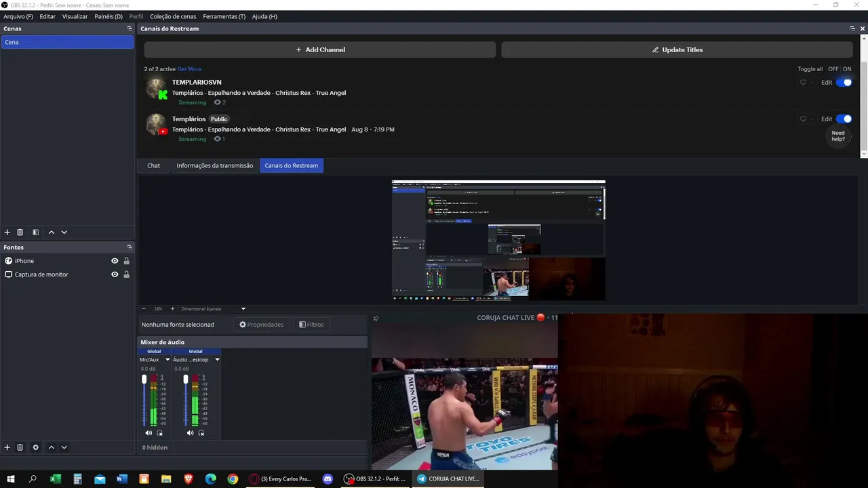This screenshot has height=488, width=868.
Task: Pop out the Cenas dock panel
Action: coord(130,28)
